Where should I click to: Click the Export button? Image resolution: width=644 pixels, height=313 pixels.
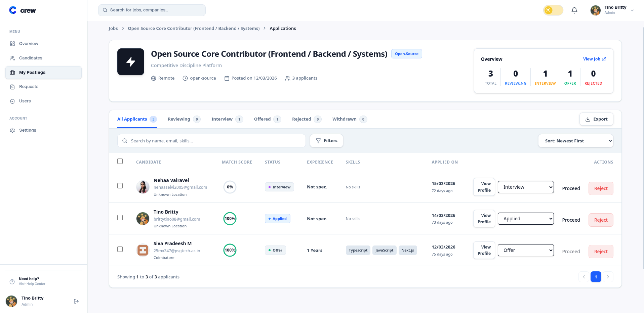[596, 119]
